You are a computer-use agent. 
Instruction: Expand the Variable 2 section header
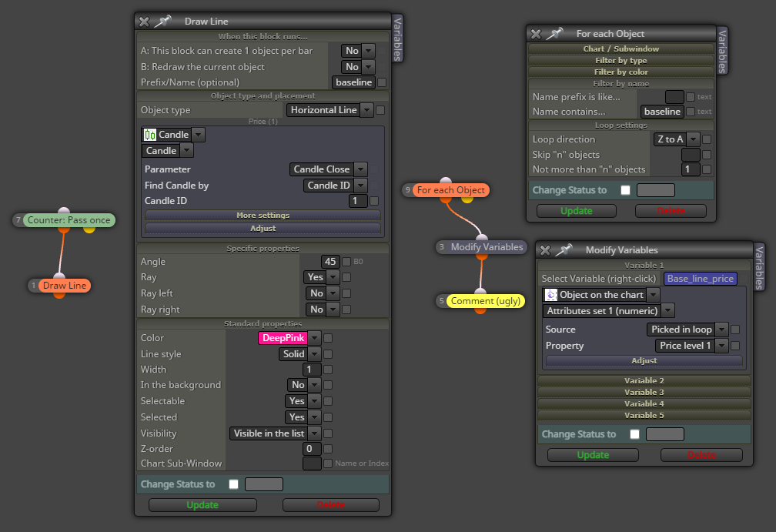pyautogui.click(x=644, y=380)
